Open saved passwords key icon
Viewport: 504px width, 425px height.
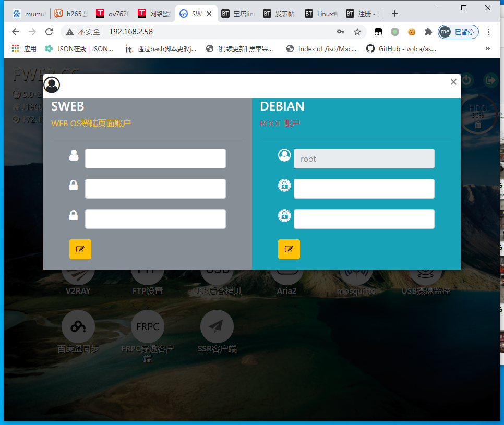(x=340, y=32)
